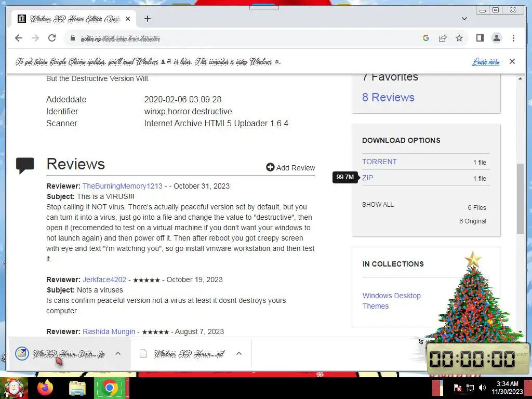Click SHOW ALL download files
The height and width of the screenshot is (399, 532).
point(378,205)
